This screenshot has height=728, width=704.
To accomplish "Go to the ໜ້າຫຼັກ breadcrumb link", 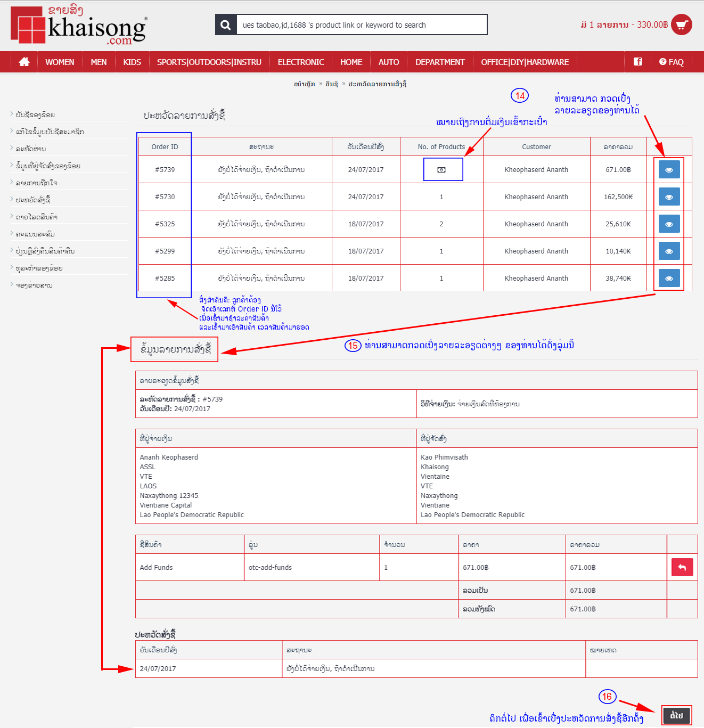I will point(305,84).
